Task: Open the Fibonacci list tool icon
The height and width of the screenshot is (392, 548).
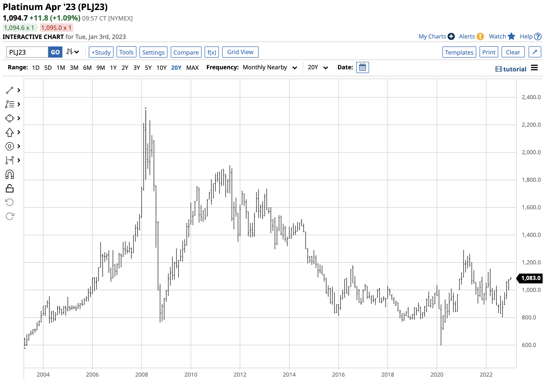Action: pos(10,105)
